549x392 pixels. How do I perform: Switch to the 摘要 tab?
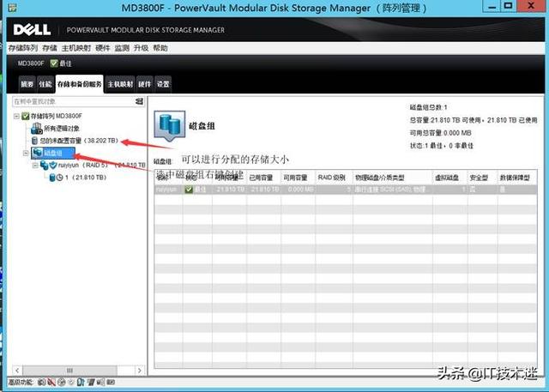tap(27, 84)
